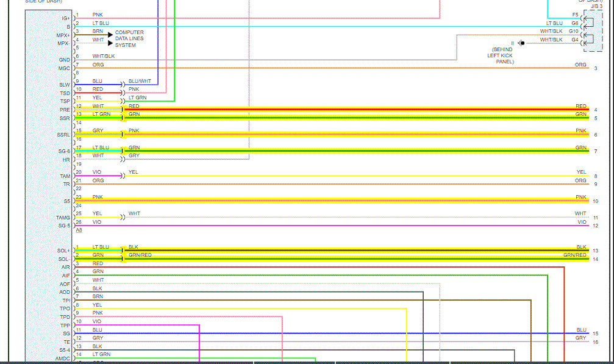This screenshot has height=364, width=614.
Task: Click the IG+ terminal label
Action: coord(65,18)
